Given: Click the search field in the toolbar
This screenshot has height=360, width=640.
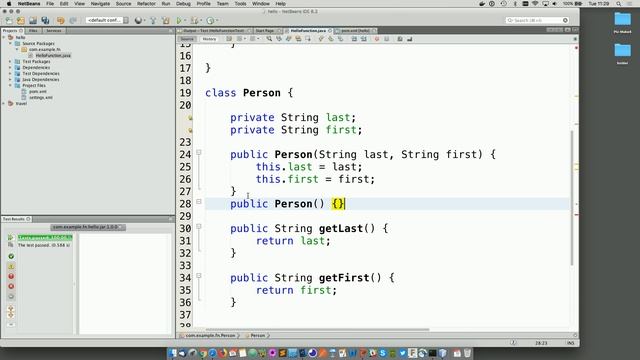Looking at the screenshot, I should [x=537, y=20].
